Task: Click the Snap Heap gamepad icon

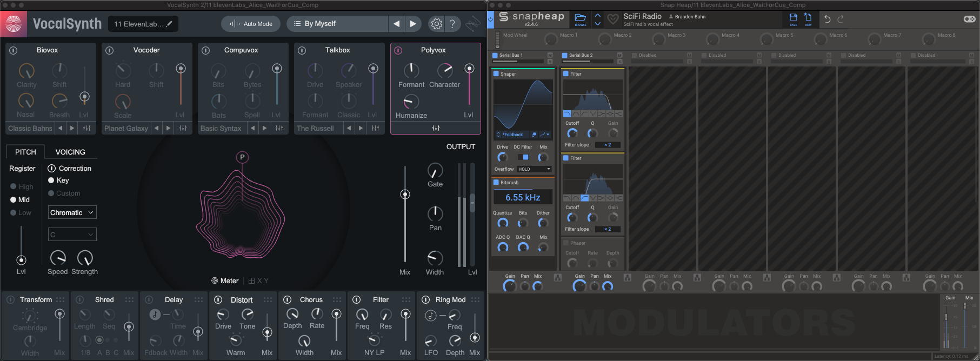Action: click(x=970, y=19)
